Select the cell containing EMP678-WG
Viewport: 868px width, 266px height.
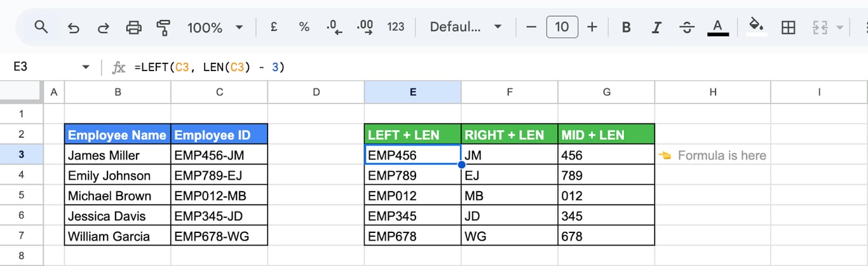pos(219,236)
